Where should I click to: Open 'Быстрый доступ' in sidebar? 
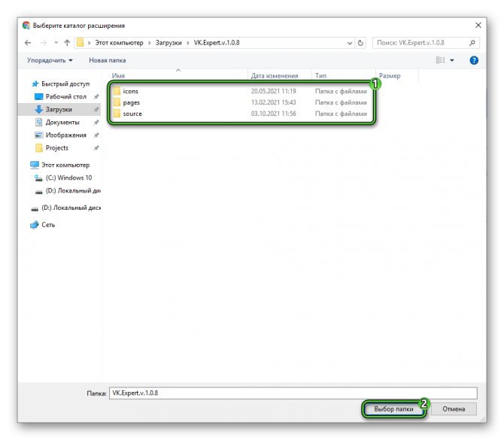pos(65,83)
